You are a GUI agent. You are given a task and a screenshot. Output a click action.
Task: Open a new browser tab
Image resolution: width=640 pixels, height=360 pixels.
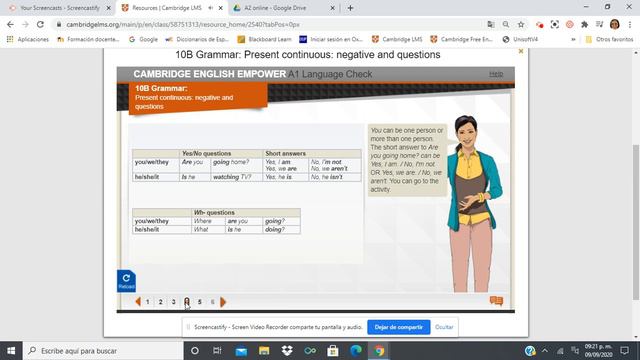[350, 8]
